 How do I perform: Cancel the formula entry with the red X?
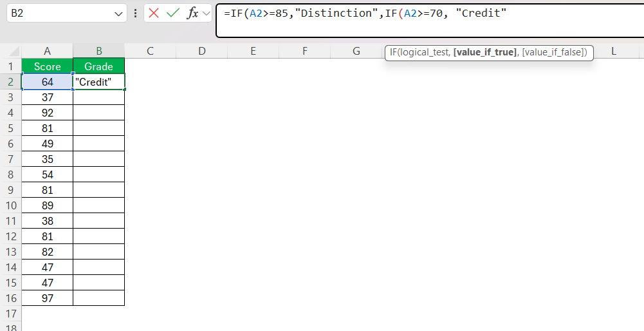pos(154,13)
